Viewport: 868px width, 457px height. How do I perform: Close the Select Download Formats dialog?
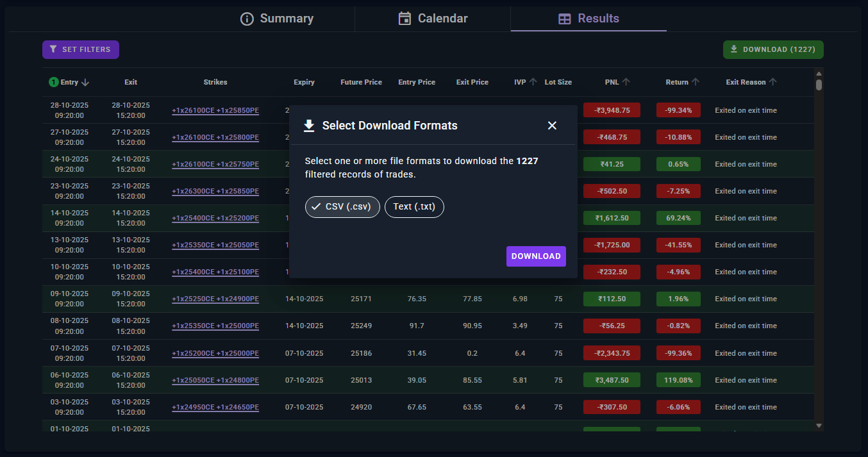pos(552,126)
